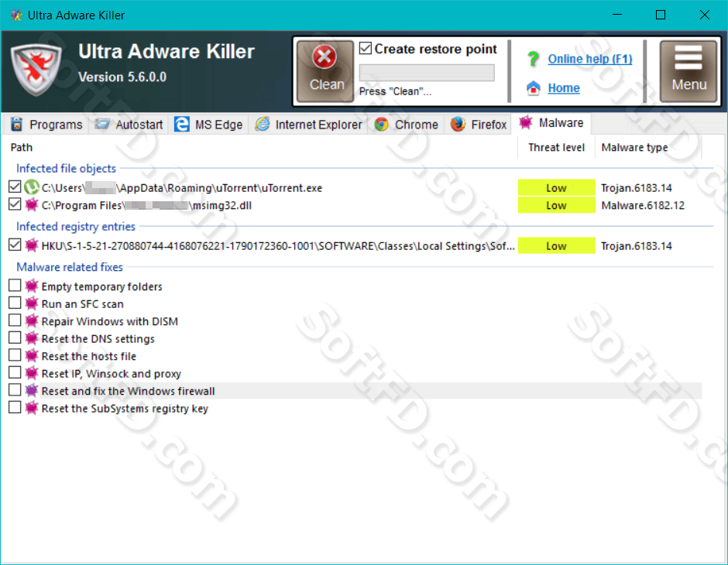Enable Reset the DNS settings checkbox
This screenshot has height=565, width=728.
15,337
